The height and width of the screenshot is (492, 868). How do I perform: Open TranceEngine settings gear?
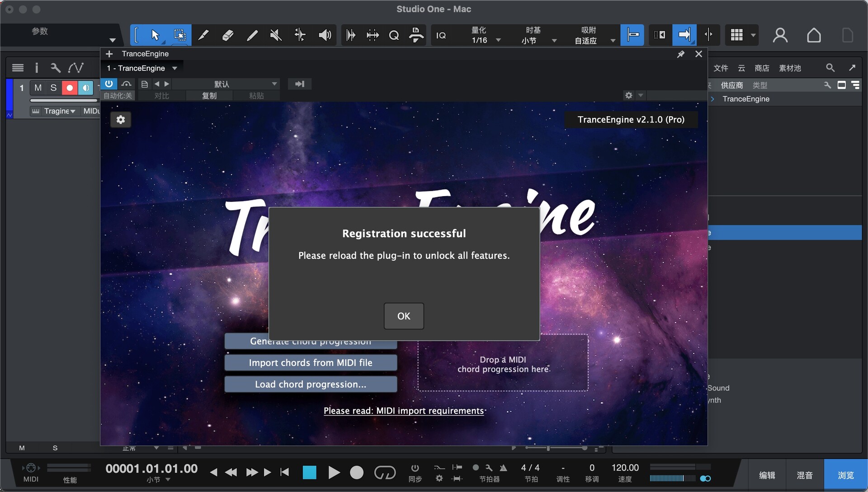tap(121, 120)
